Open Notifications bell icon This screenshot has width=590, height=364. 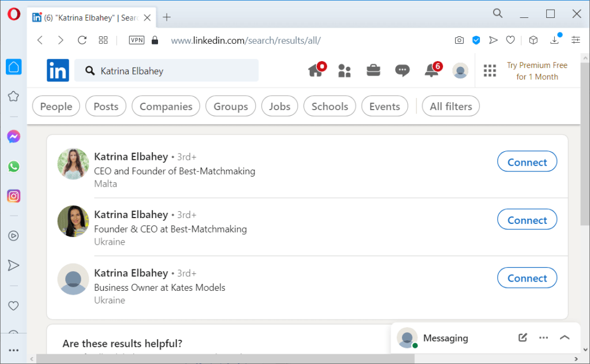point(431,71)
